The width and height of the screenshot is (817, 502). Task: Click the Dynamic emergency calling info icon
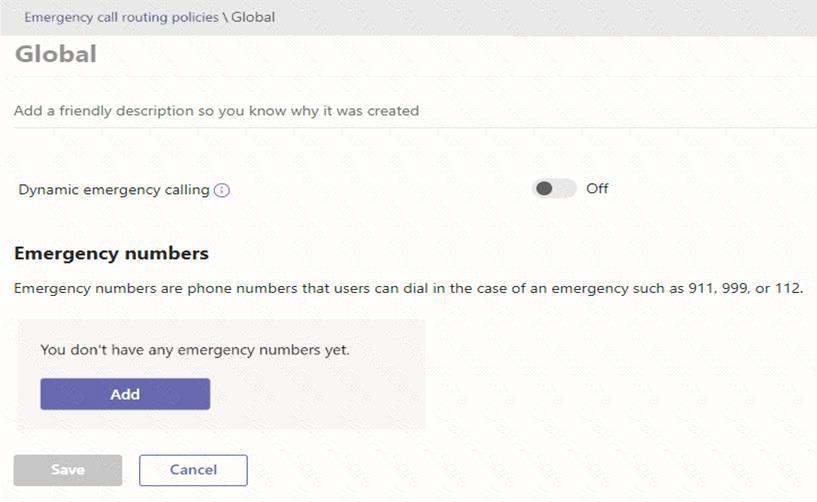(x=222, y=190)
